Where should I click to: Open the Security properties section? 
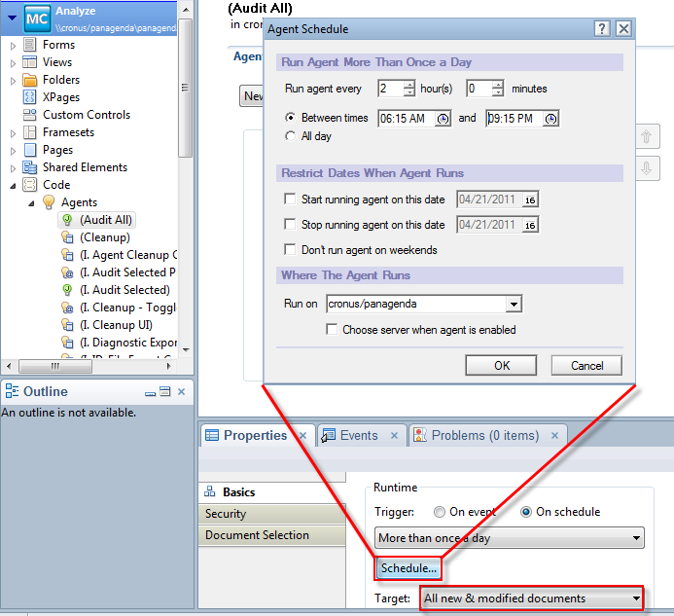pos(226,514)
